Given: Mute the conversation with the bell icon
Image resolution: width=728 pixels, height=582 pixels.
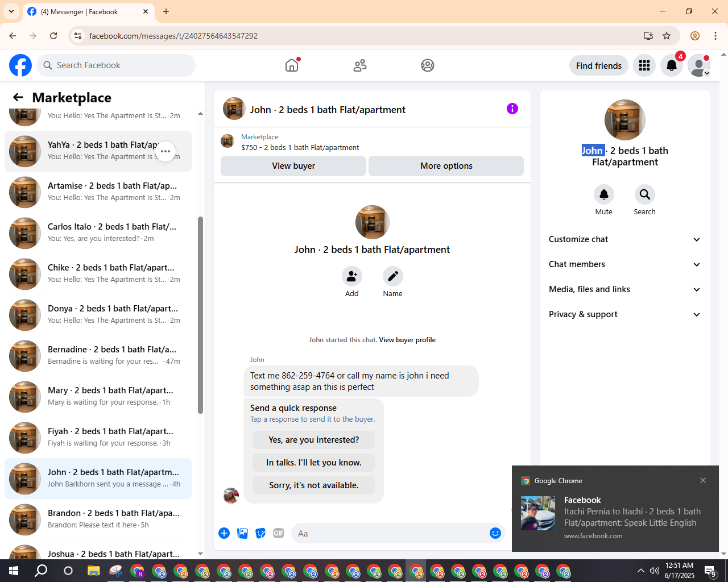Looking at the screenshot, I should [604, 194].
